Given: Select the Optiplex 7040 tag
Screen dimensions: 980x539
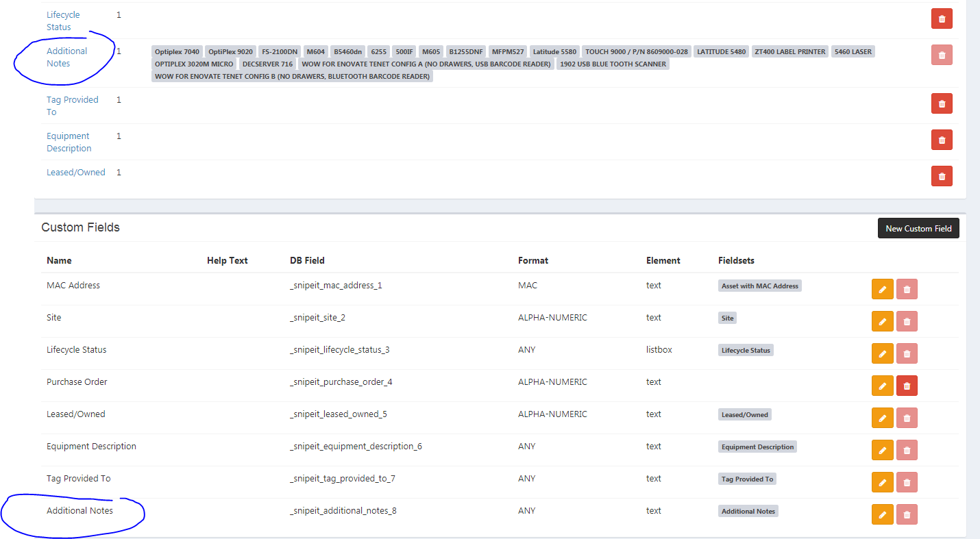Looking at the screenshot, I should pos(176,51).
